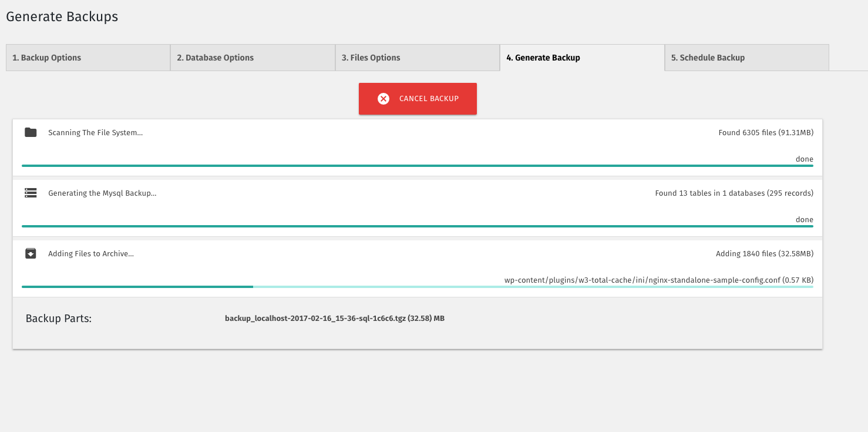Click the 'Generate Backups' page heading

(62, 16)
